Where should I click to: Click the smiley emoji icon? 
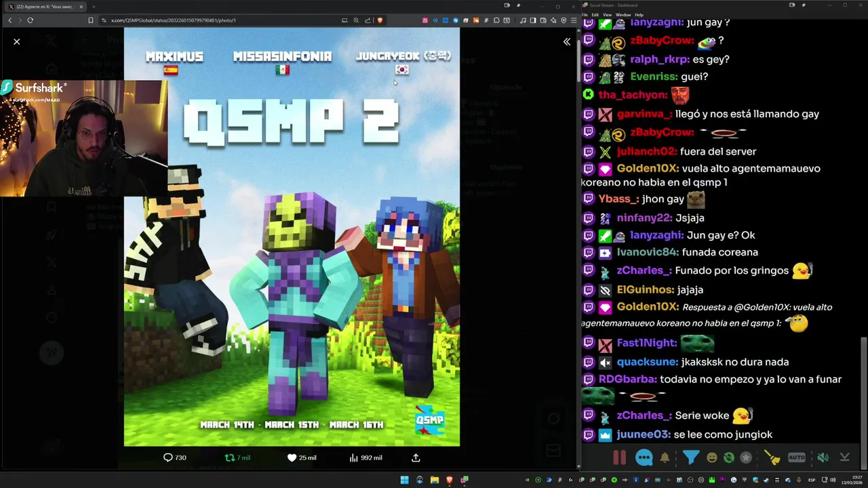(711, 457)
